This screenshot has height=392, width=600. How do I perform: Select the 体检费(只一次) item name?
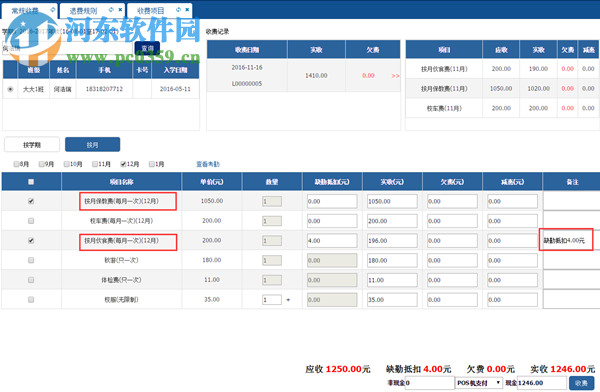tap(121, 280)
